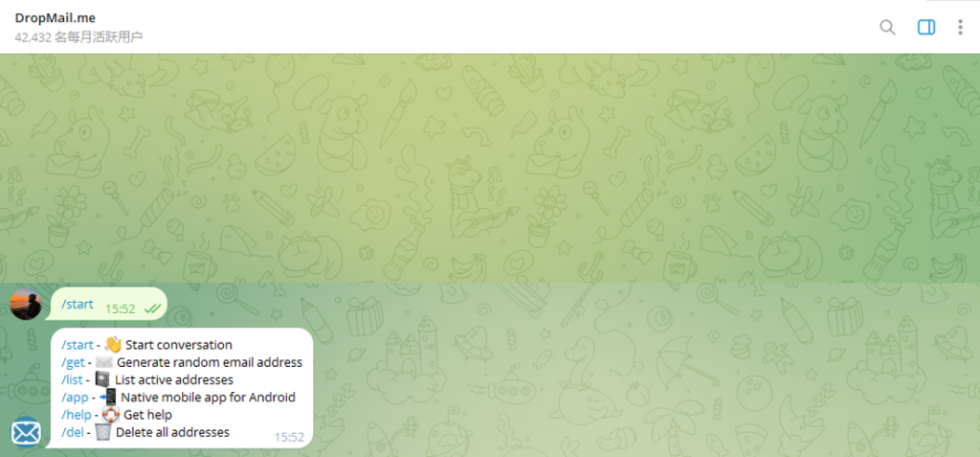Open the DropMail.me chat title
Viewport: 980px width, 457px height.
point(55,18)
